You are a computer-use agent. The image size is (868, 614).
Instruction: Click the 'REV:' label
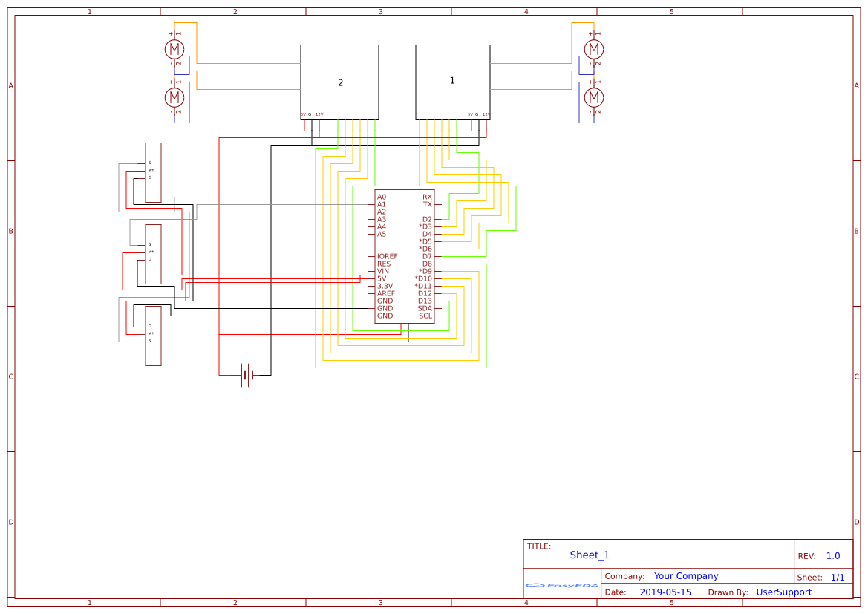pyautogui.click(x=806, y=556)
